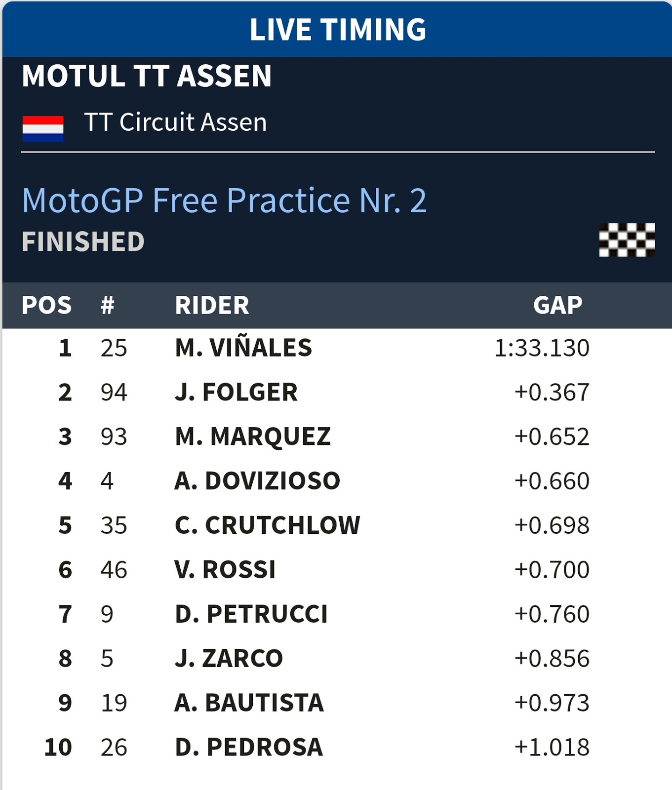The height and width of the screenshot is (790, 672).
Task: Open the J. ZARCO row
Action: (337, 659)
